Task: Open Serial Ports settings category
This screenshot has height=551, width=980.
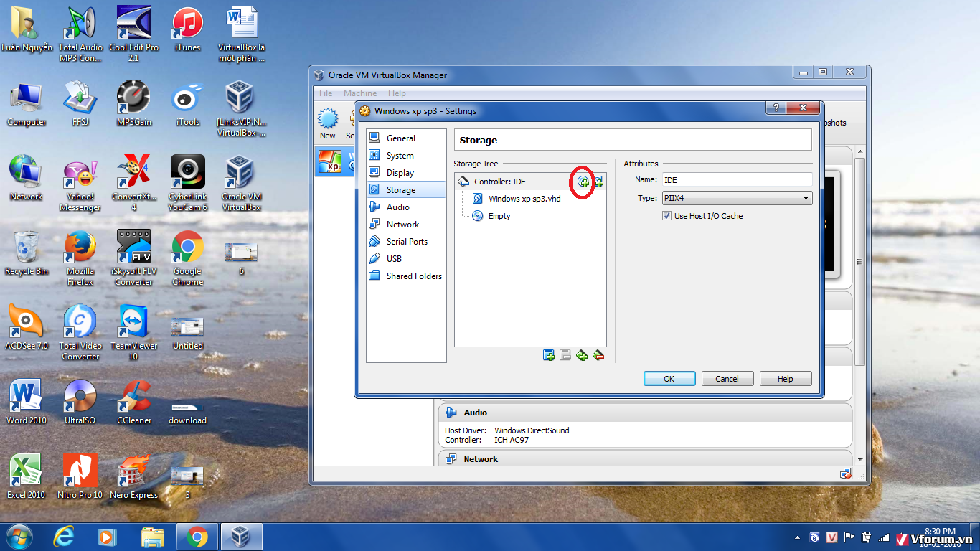Action: (x=406, y=242)
